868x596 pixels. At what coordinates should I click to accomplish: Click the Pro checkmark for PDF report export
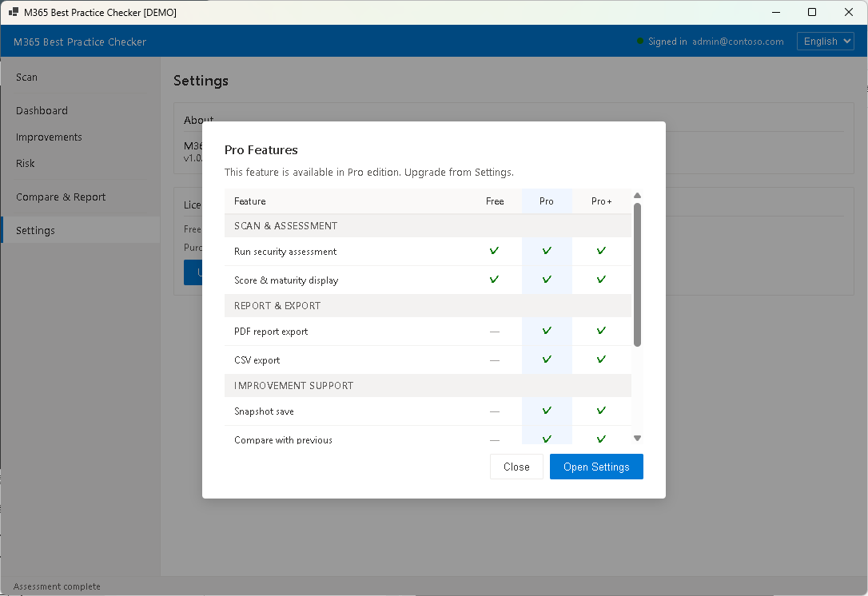pos(546,331)
